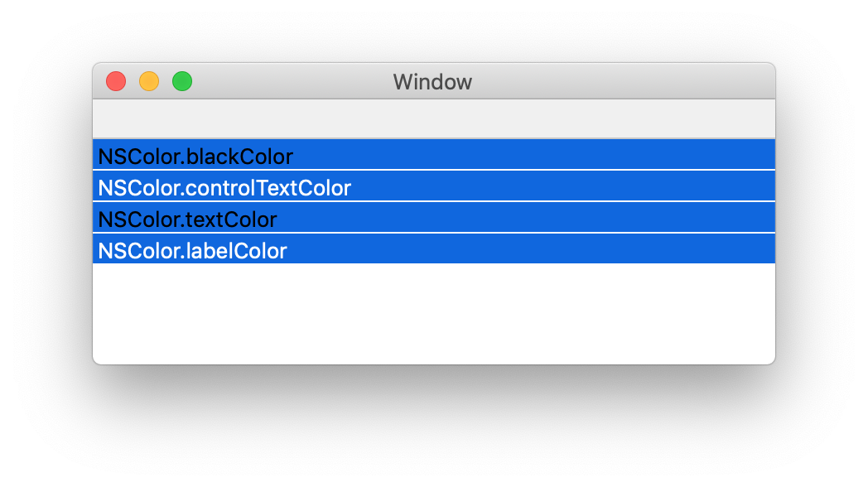The image size is (868, 487).
Task: Click the empty white area below the rows
Action: (434, 315)
